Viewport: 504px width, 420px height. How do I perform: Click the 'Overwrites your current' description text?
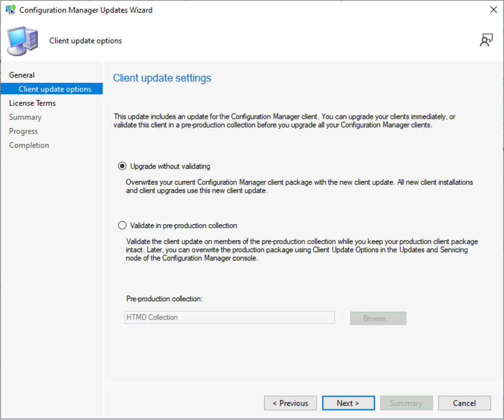pyautogui.click(x=299, y=186)
